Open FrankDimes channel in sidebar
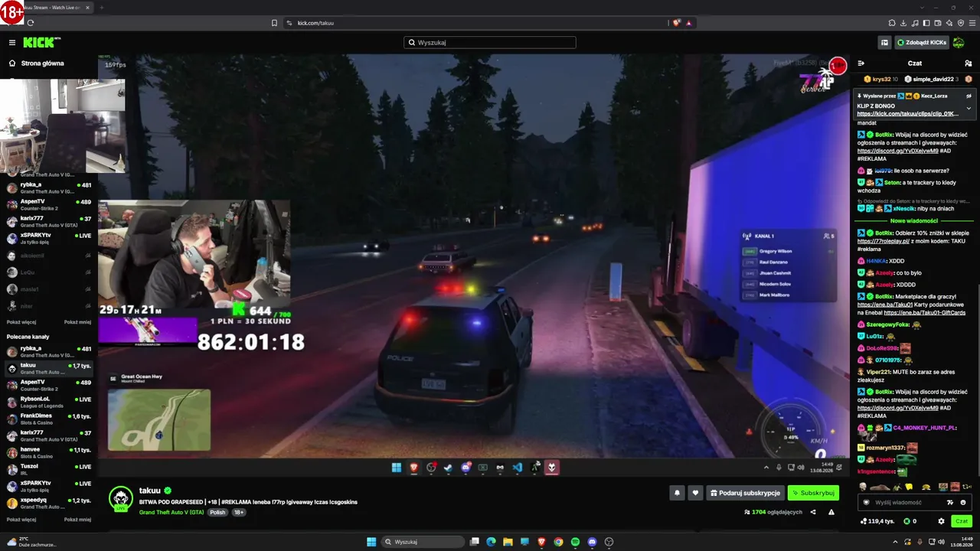 49,419
